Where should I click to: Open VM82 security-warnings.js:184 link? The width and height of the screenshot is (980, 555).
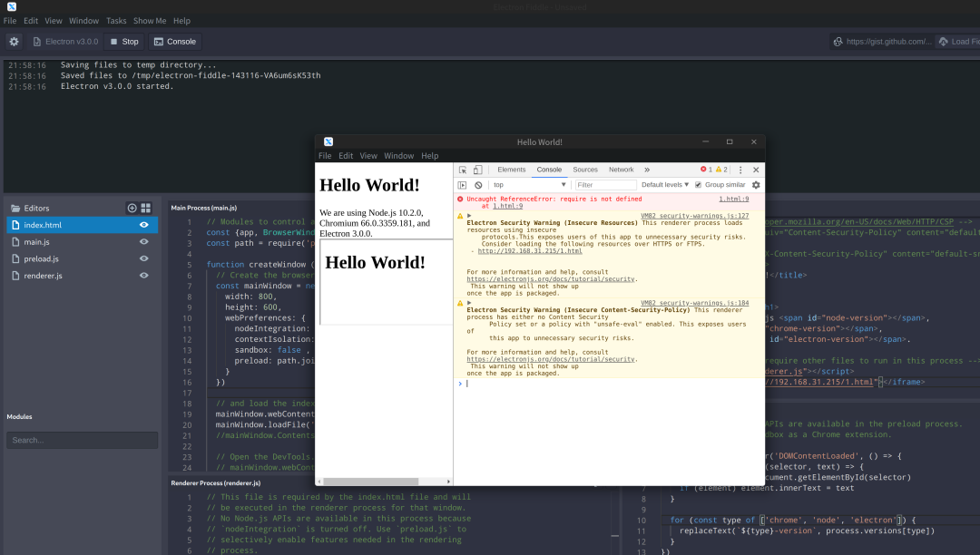pos(694,303)
